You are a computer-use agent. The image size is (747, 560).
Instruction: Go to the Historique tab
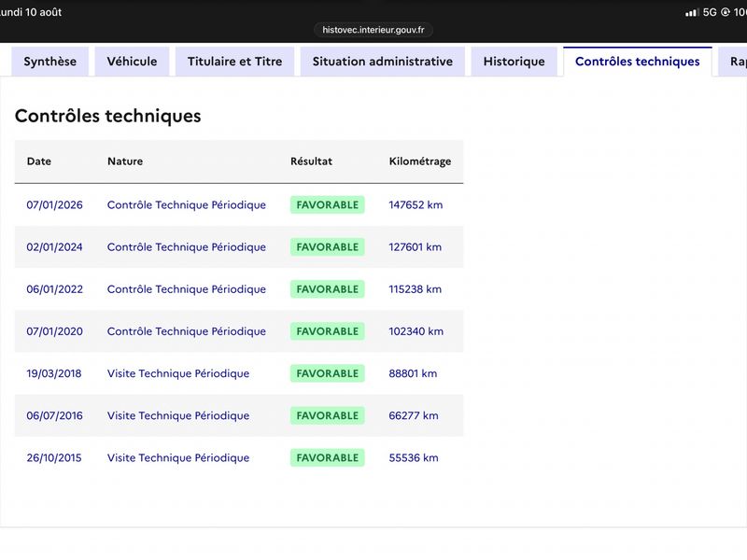click(x=514, y=62)
